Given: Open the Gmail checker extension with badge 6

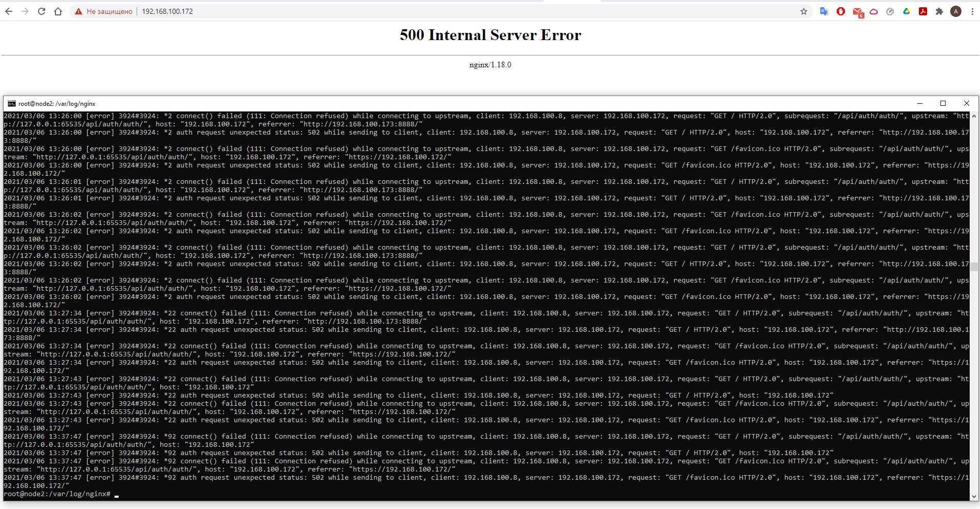Looking at the screenshot, I should pos(858,12).
